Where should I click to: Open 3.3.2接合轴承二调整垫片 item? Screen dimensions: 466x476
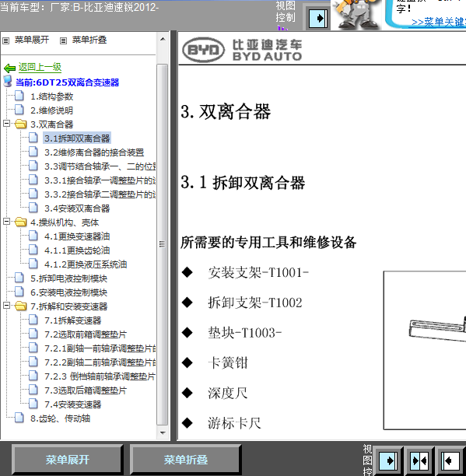100,194
